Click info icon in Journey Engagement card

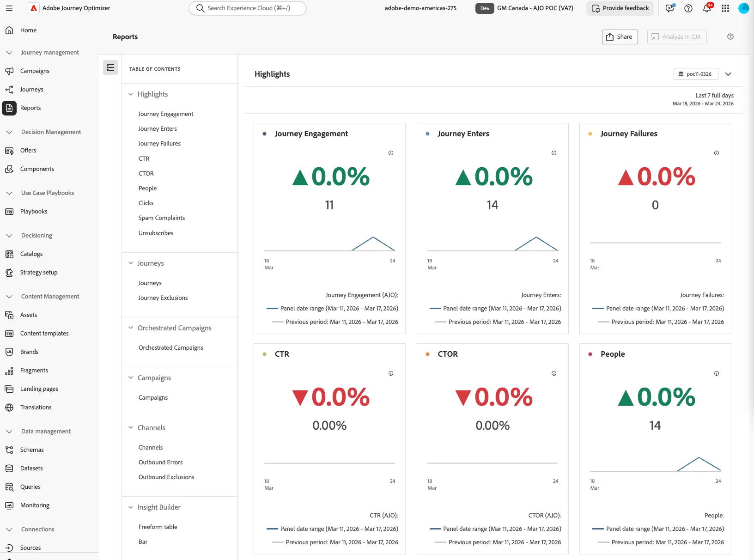coord(391,153)
